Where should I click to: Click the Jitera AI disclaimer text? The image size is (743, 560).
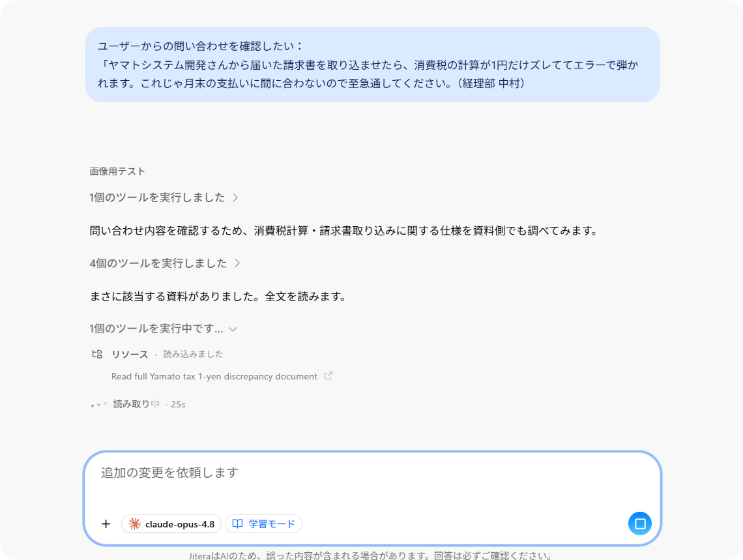[370, 555]
